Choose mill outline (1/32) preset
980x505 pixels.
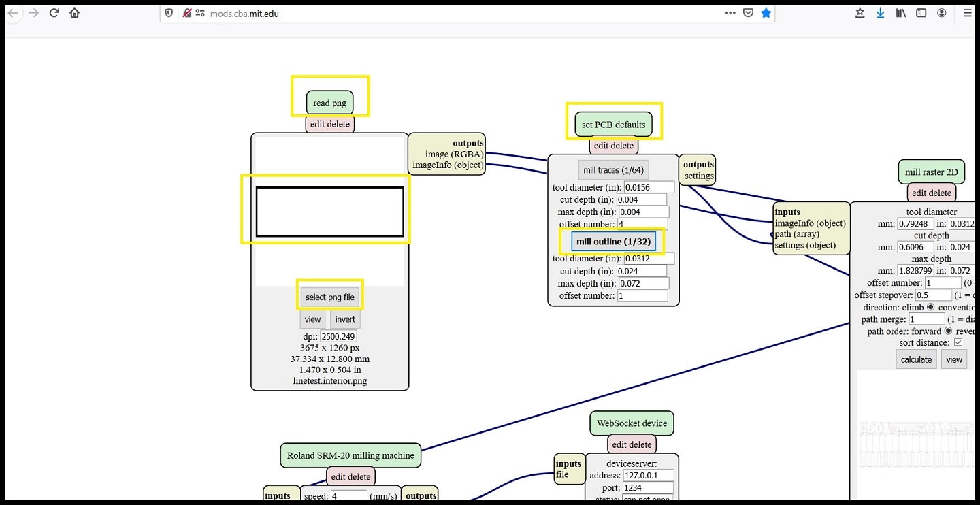613,241
